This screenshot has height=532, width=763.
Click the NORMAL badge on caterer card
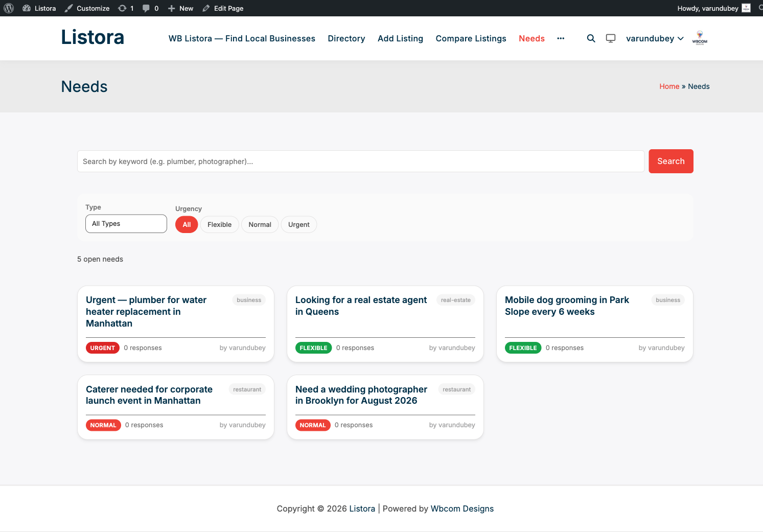point(103,425)
